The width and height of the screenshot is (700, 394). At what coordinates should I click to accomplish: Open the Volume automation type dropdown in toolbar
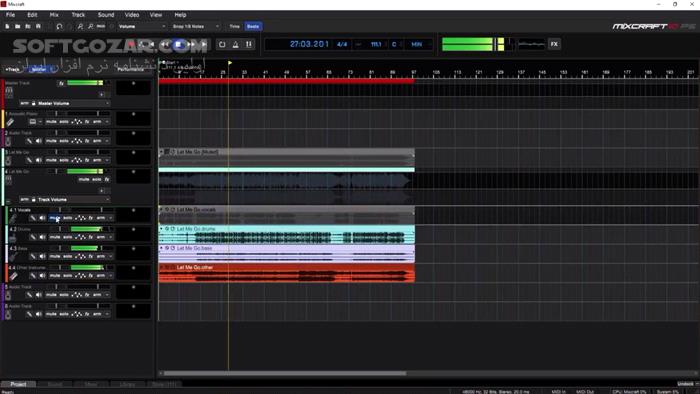coord(142,26)
